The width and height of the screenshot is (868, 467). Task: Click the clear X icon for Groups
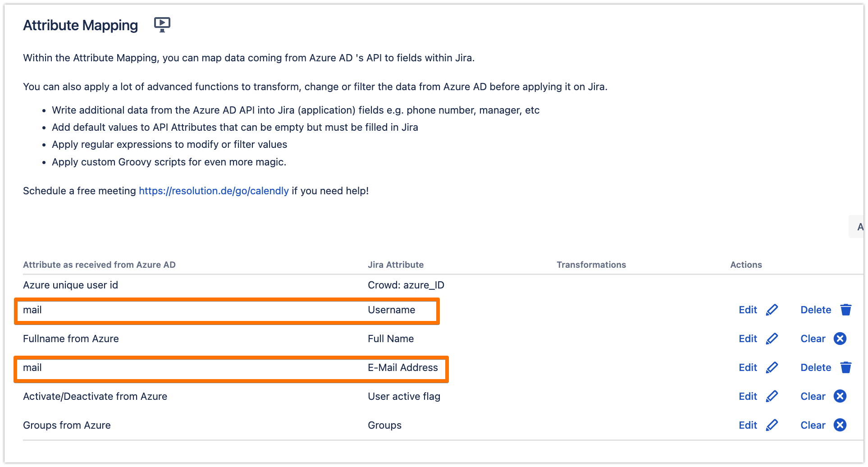pyautogui.click(x=840, y=425)
